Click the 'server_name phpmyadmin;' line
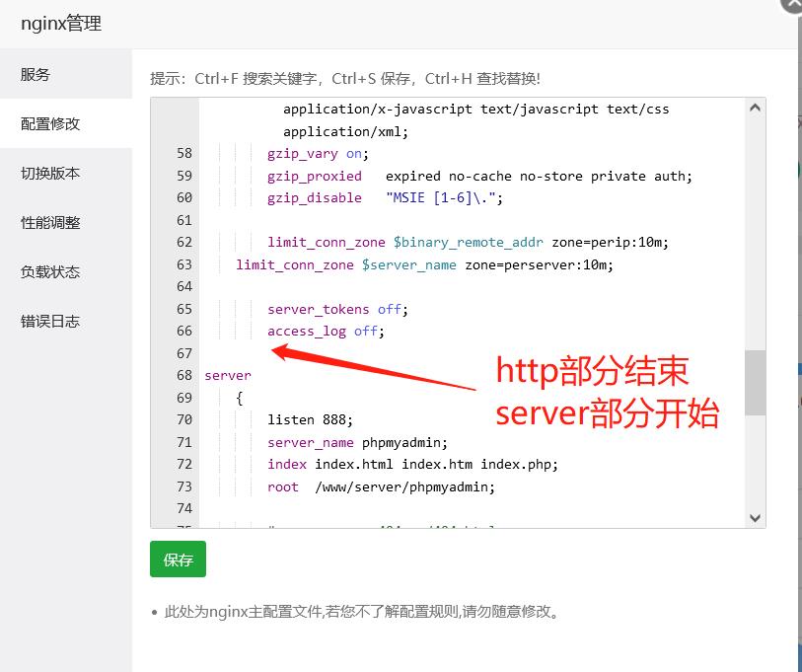Screen dimensions: 802x672 [x=357, y=442]
